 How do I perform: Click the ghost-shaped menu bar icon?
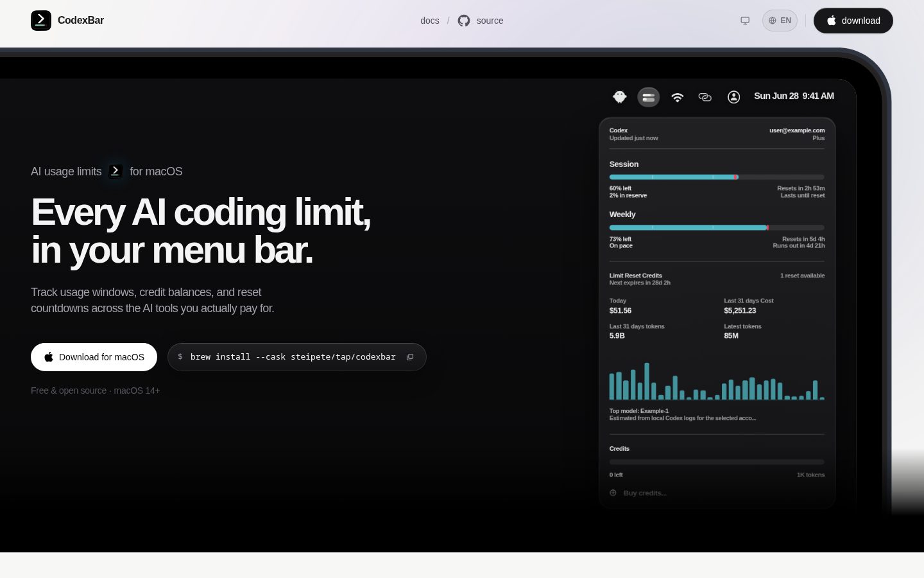(x=619, y=97)
